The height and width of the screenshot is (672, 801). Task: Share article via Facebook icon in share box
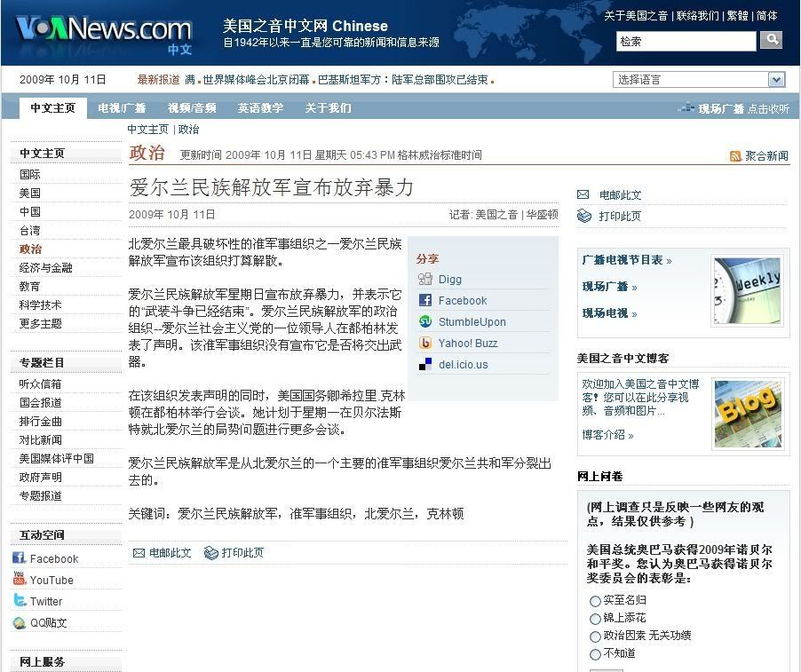coord(425,301)
